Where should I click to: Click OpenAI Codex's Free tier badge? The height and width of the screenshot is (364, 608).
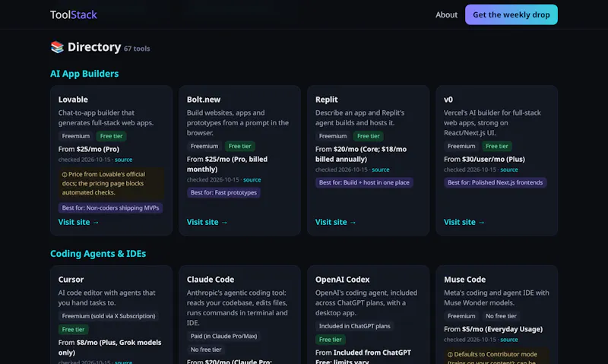coord(331,340)
